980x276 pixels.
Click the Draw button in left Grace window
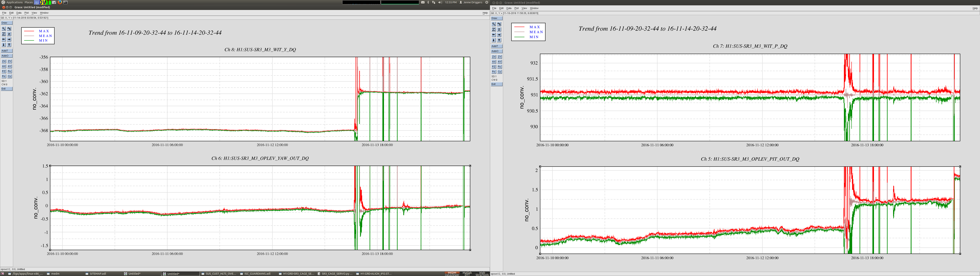pyautogui.click(x=7, y=23)
